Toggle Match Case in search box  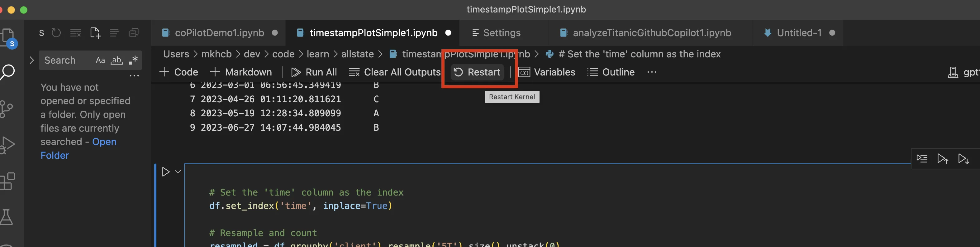pos(100,60)
